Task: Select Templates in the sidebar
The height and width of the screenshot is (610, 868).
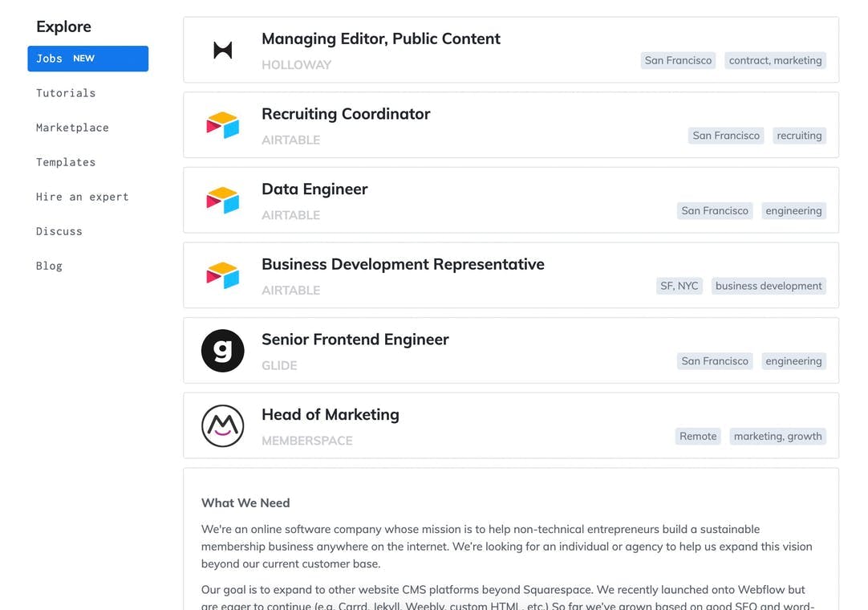Action: [66, 162]
